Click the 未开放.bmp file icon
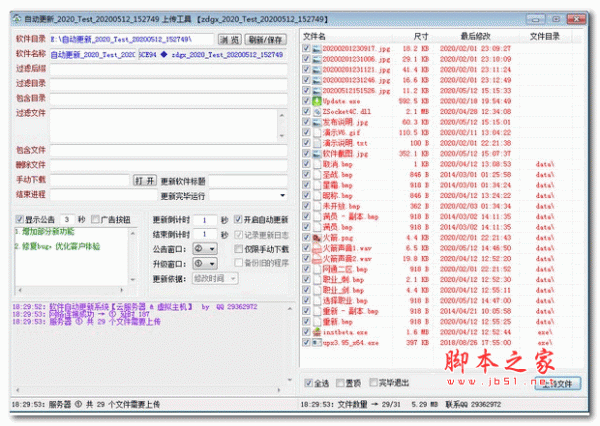This screenshot has width=600, height=426. 316,206
